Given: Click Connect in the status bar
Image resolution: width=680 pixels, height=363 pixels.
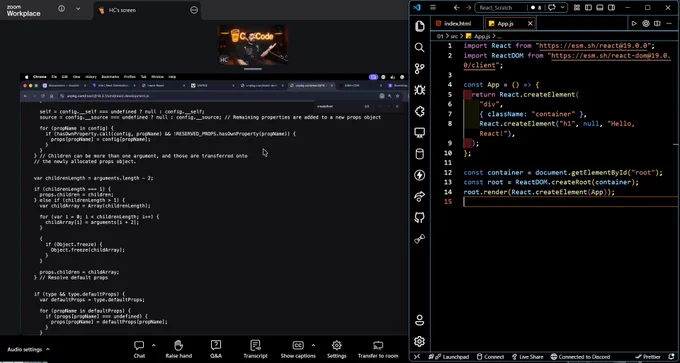Looking at the screenshot, I should tap(490, 356).
